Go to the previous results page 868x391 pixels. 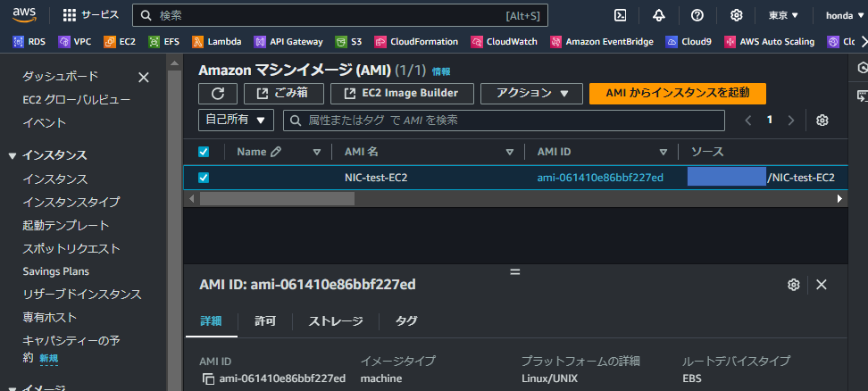tap(748, 120)
